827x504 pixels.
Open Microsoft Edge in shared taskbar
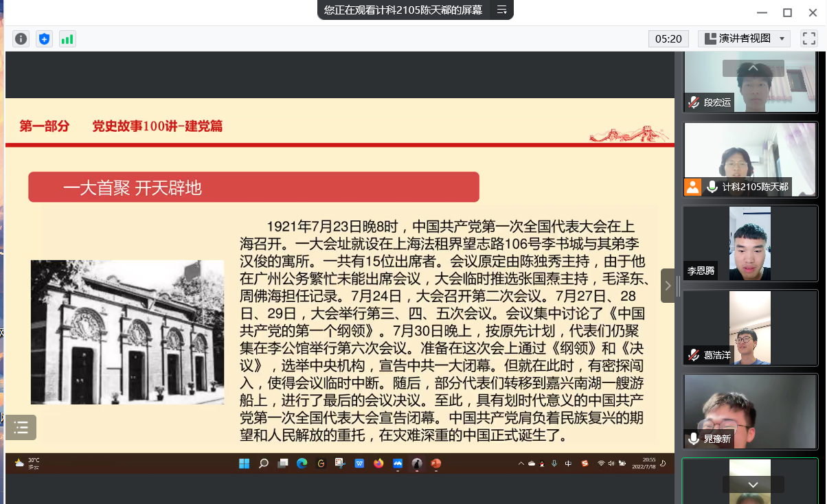coord(302,463)
